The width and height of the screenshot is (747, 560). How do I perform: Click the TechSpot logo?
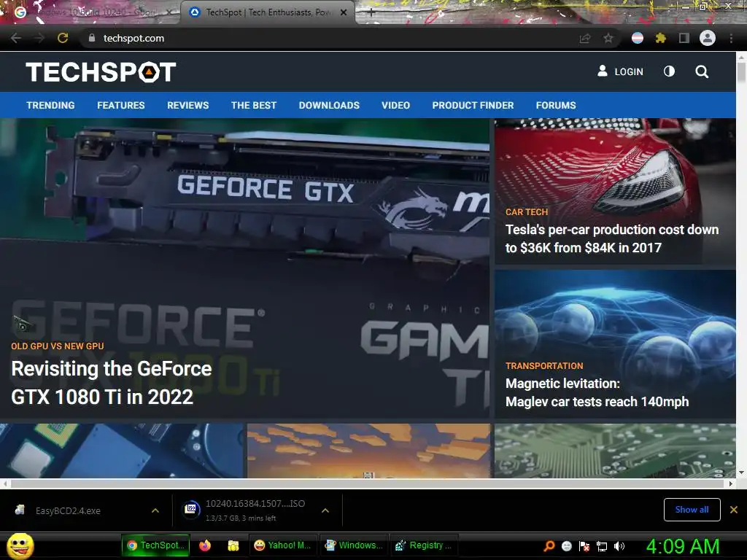tap(101, 72)
